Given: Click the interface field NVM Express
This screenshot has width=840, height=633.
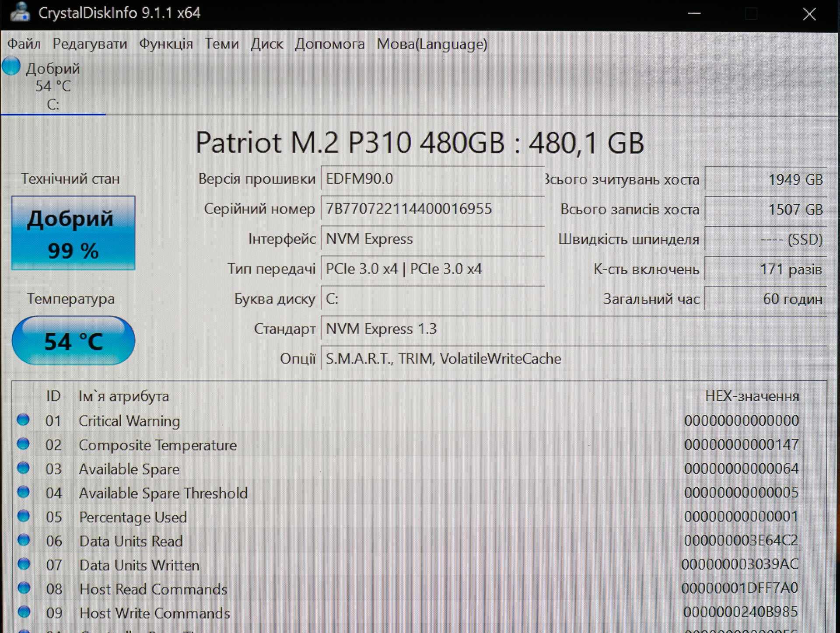Looking at the screenshot, I should [433, 239].
